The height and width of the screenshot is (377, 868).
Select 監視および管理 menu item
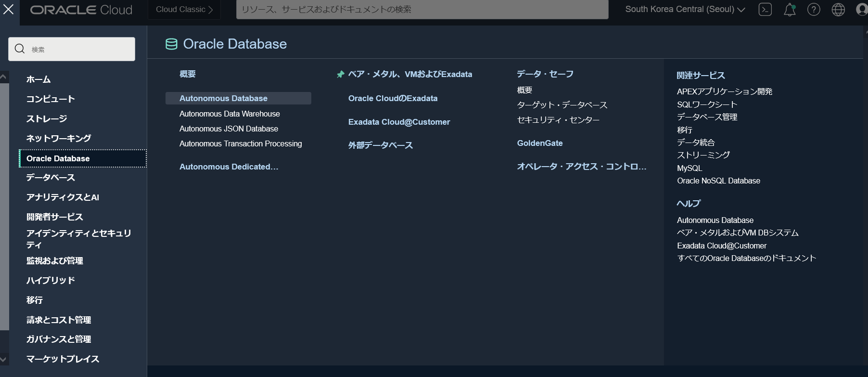click(55, 261)
